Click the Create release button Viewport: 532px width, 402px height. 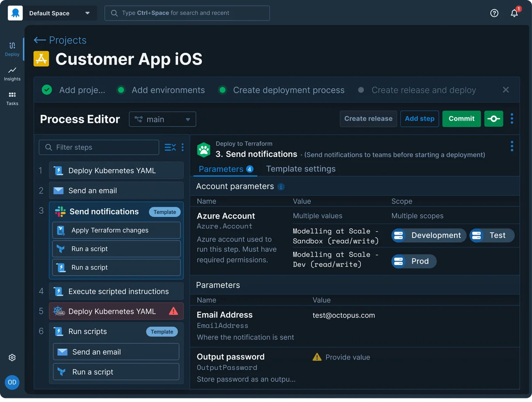point(368,119)
